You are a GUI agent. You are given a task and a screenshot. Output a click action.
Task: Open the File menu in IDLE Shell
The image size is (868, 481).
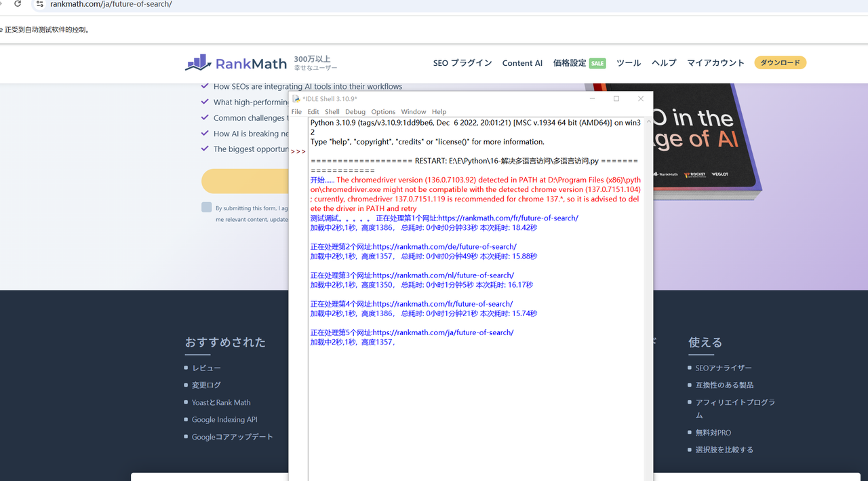point(296,112)
